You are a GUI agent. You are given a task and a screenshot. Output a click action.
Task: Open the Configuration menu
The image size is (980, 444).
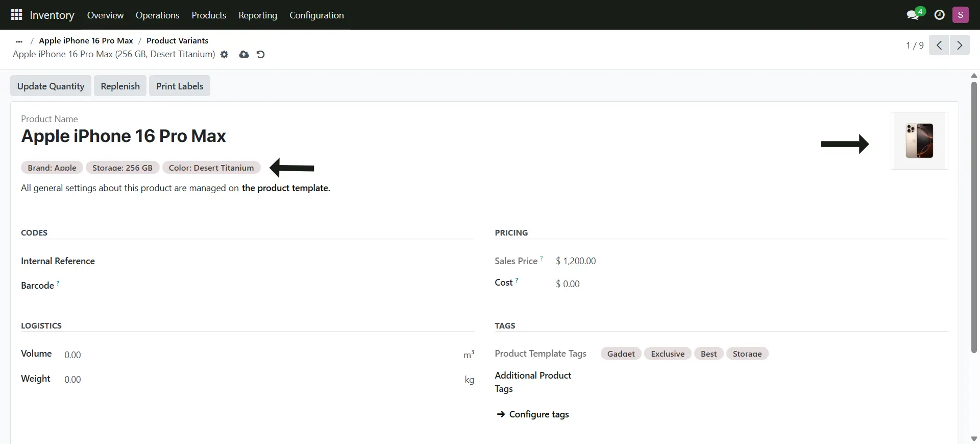point(316,15)
